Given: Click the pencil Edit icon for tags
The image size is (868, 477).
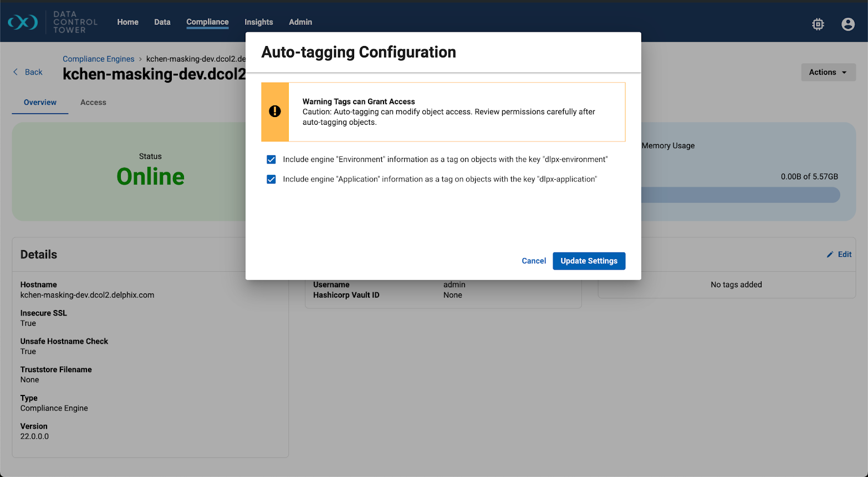Looking at the screenshot, I should click(830, 255).
